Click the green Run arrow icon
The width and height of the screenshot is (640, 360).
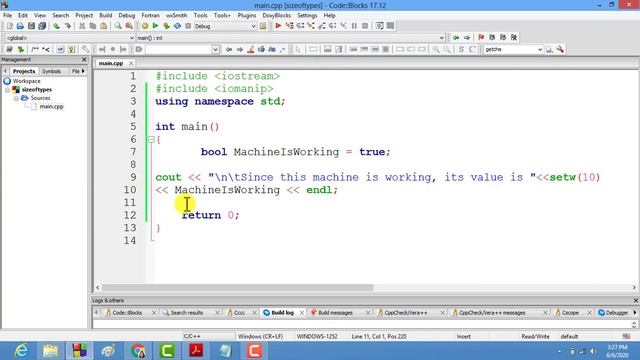pyautogui.click(x=155, y=26)
